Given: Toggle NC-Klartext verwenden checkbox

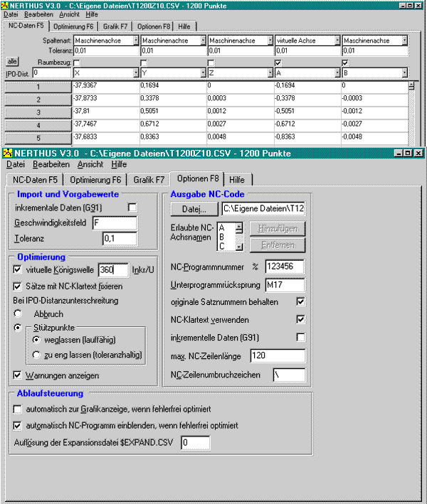Looking at the screenshot, I should (x=300, y=319).
